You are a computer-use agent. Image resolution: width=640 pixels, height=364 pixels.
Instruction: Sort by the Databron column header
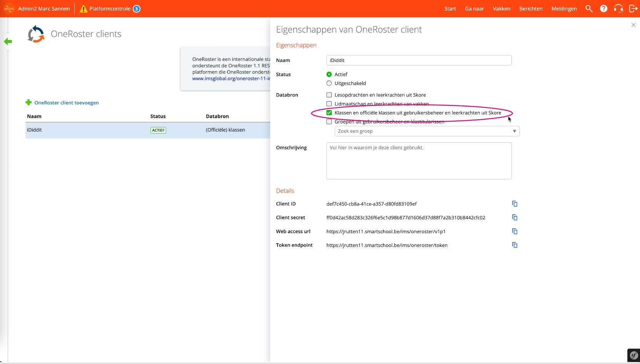217,116
